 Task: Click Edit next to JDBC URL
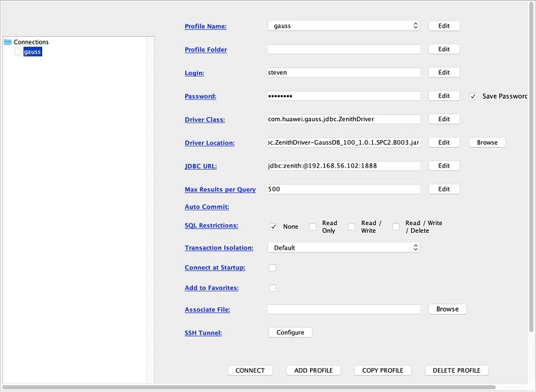(443, 165)
